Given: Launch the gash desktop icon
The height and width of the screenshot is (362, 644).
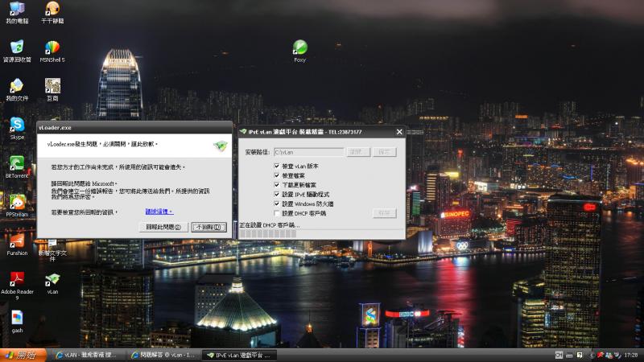Looking at the screenshot, I should 17,322.
